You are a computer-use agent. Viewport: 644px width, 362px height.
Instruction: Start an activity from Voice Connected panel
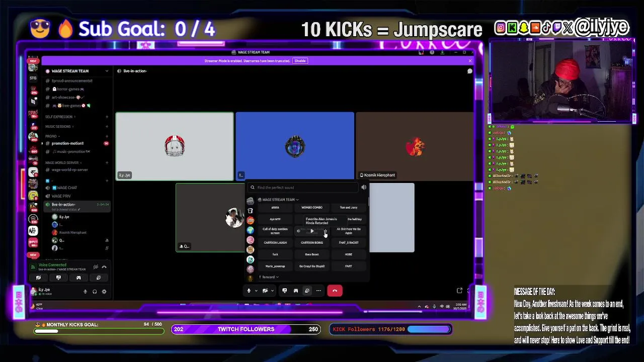click(x=78, y=278)
